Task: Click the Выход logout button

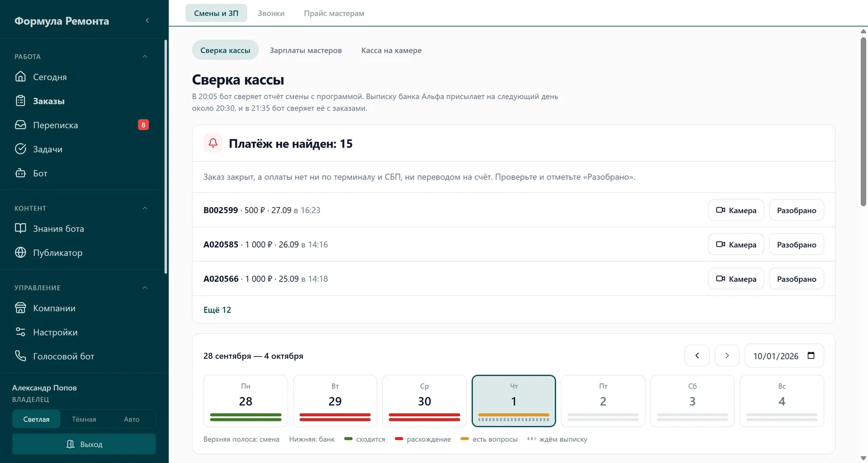Action: tap(84, 444)
